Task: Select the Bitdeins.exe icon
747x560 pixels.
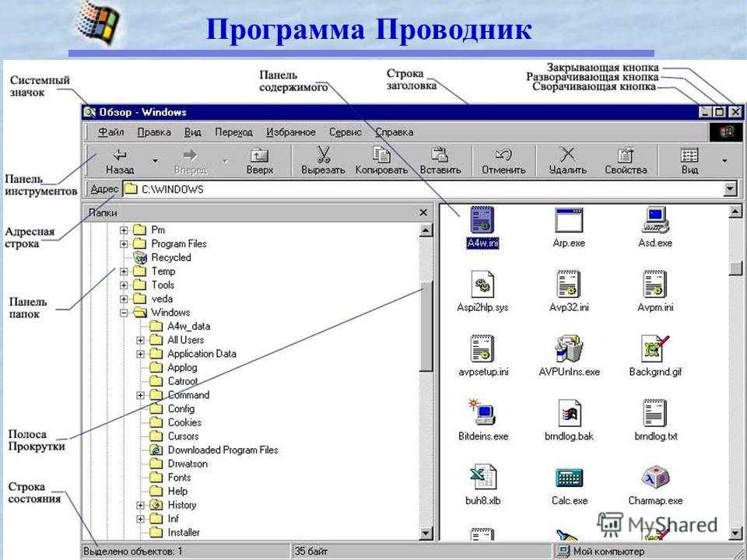Action: (x=482, y=413)
